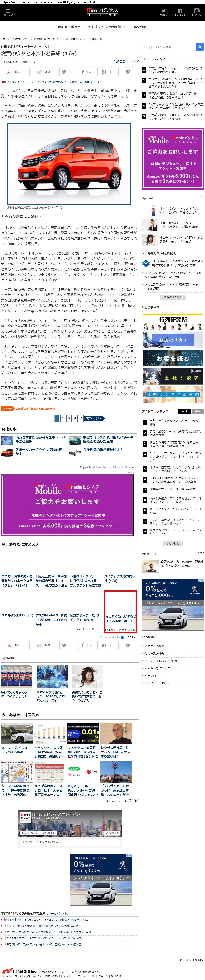This screenshot has height=980, width=205.
Task: Click the ログイン user icon
Action: point(197,12)
